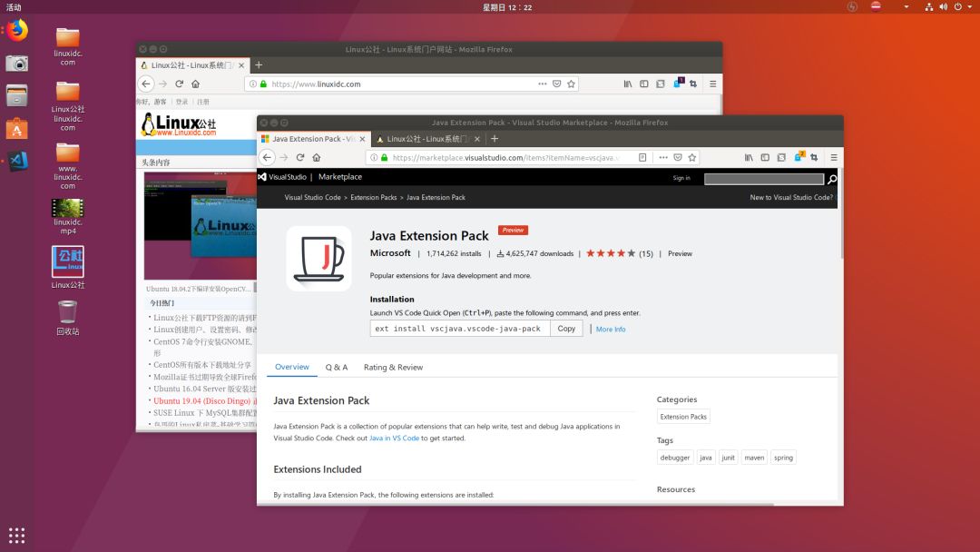
Task: Close the Linux公社 tab in Marketplace window
Action: coord(477,139)
